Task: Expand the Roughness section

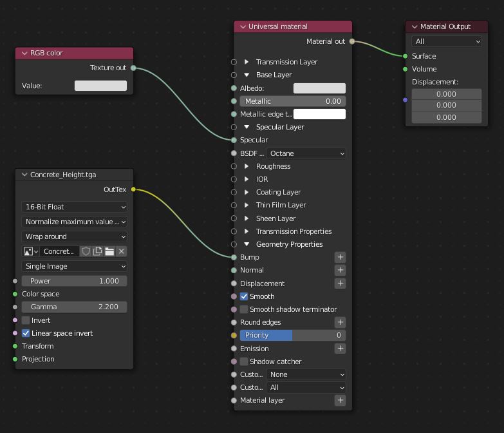Action: tap(247, 166)
